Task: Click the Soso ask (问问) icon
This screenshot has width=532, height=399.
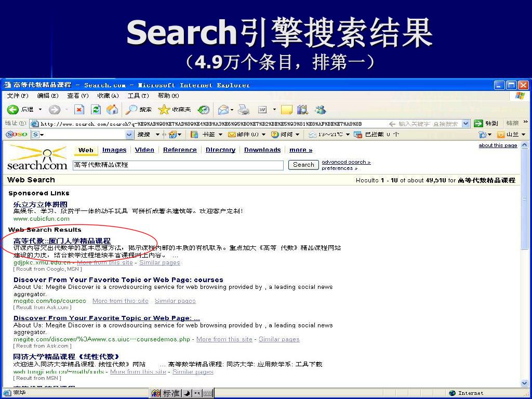Action: (275, 135)
